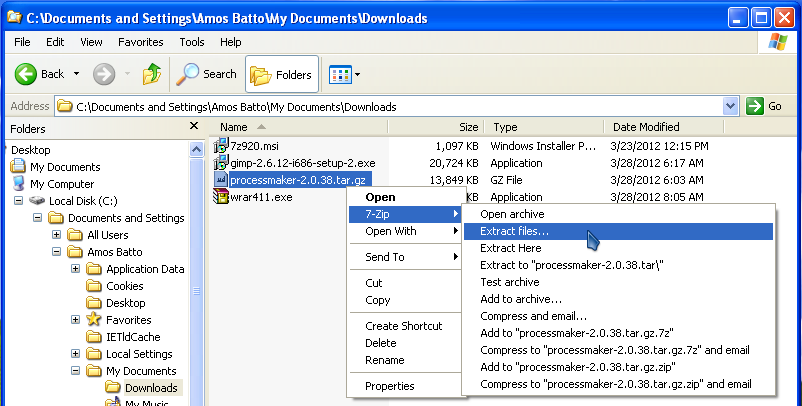Expand the Favorites folder tree node
The image size is (802, 406).
76,320
